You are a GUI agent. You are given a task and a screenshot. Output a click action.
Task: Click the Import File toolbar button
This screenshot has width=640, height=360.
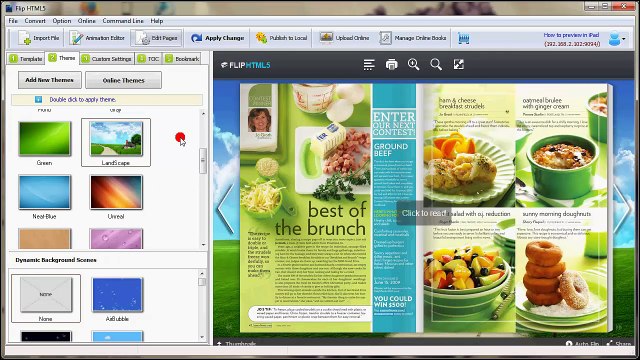point(40,38)
